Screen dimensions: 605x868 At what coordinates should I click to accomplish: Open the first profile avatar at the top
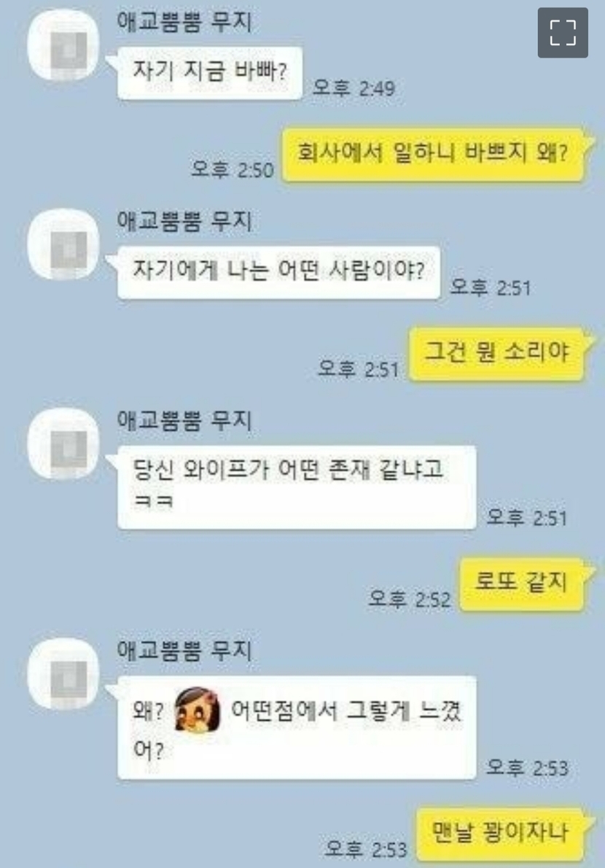tap(63, 45)
